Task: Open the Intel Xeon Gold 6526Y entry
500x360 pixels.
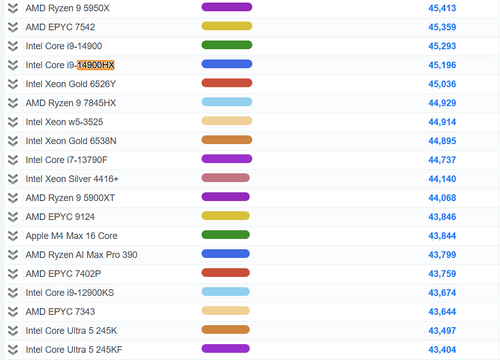Action: pyautogui.click(x=71, y=84)
